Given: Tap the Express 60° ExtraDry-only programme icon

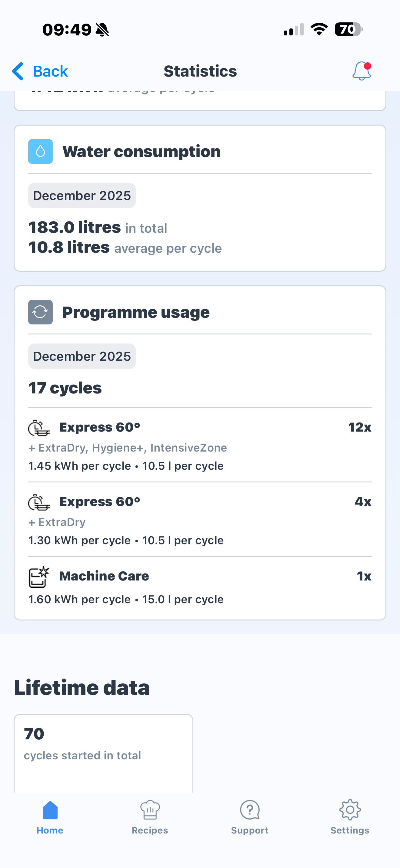Looking at the screenshot, I should click(x=39, y=502).
